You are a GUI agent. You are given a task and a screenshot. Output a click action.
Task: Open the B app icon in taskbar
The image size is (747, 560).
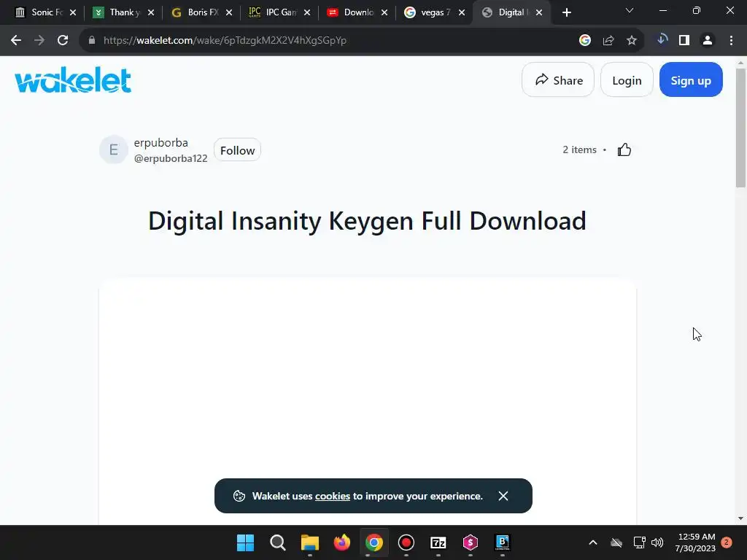[502, 542]
